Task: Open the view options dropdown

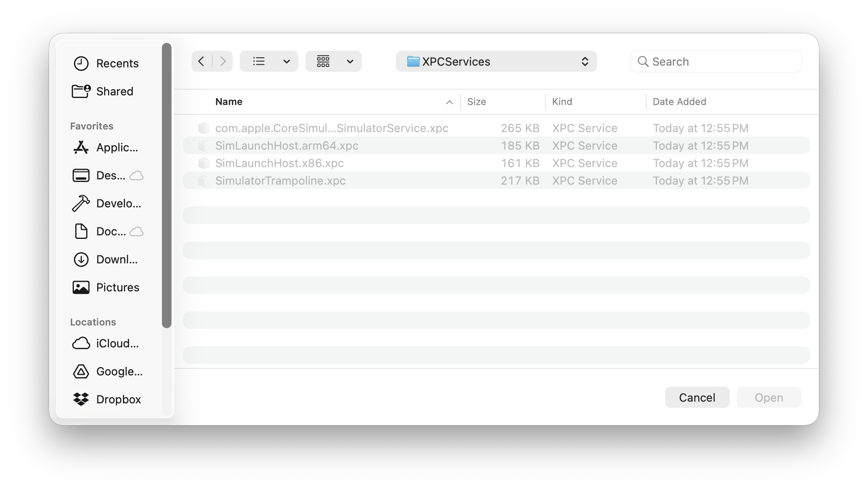Action: (269, 61)
